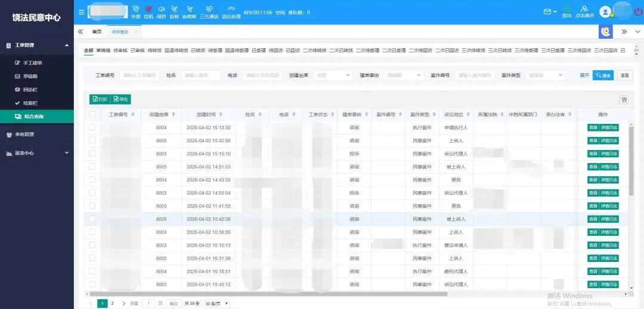Click the table's vertical scrollbar

(x=631, y=161)
